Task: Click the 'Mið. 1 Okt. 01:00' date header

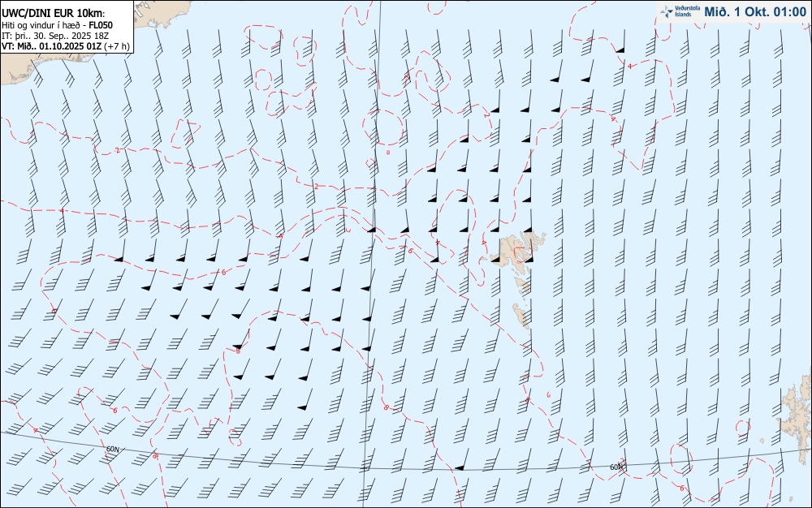Action: 754,12
